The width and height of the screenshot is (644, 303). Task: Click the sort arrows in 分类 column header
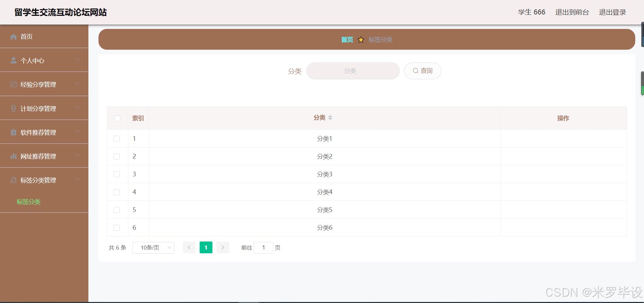click(330, 118)
